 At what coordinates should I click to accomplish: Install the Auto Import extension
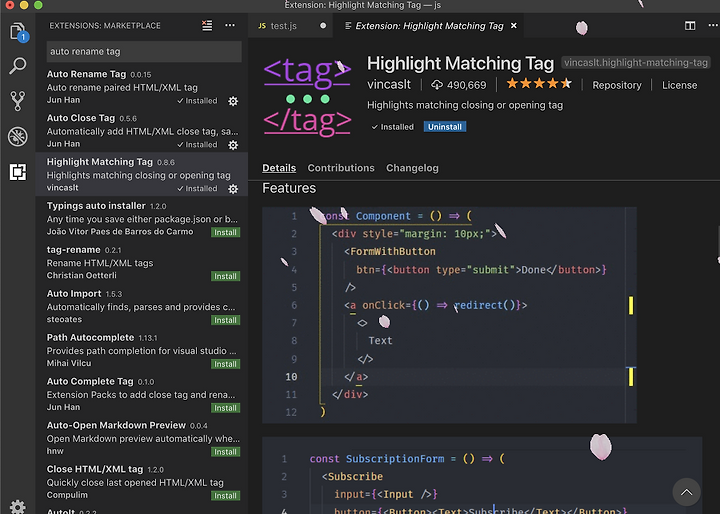225,320
